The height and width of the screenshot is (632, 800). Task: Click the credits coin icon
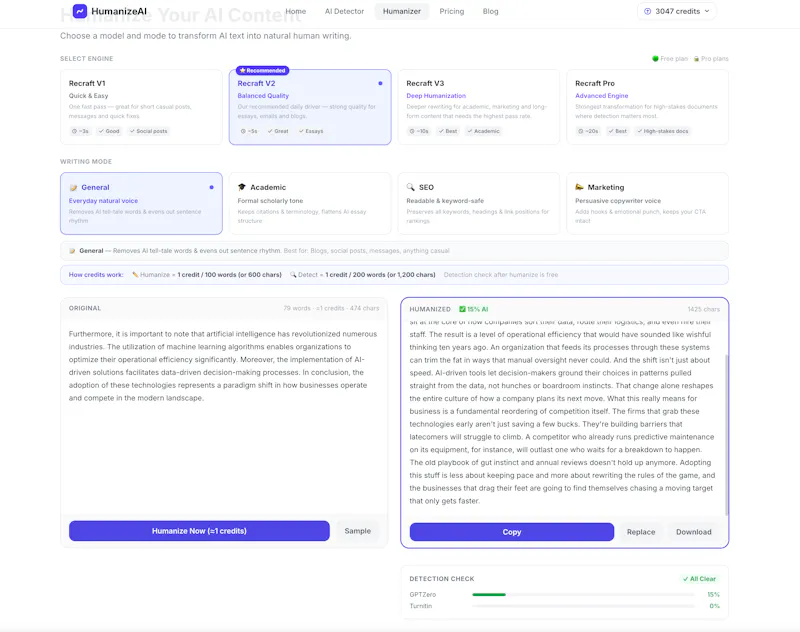pos(647,11)
